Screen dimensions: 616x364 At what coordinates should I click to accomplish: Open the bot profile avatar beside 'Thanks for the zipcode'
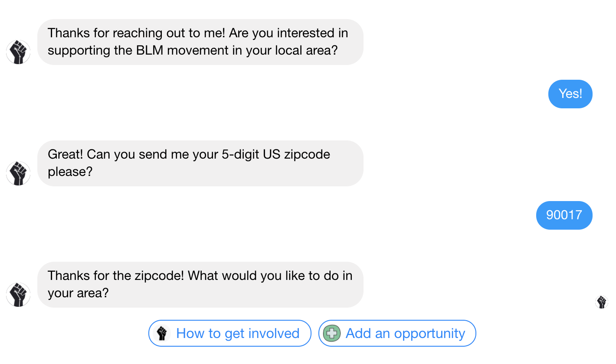pyautogui.click(x=18, y=295)
